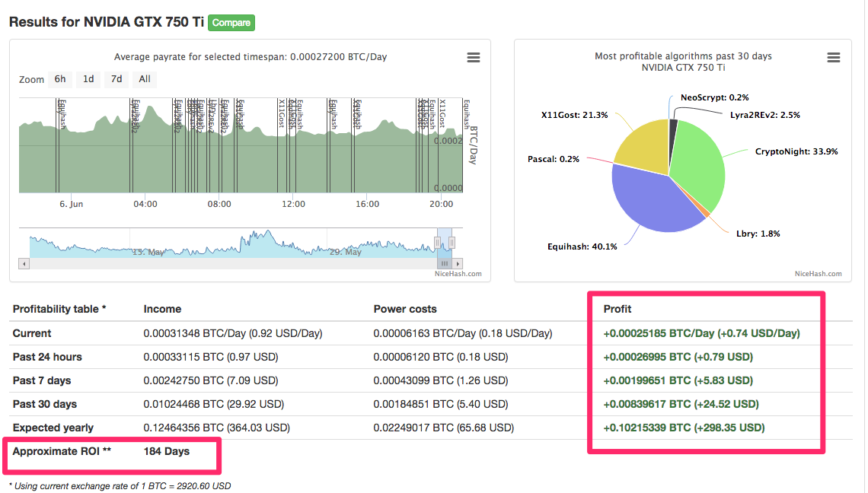Click the Expected yearly profit value

[x=683, y=428]
